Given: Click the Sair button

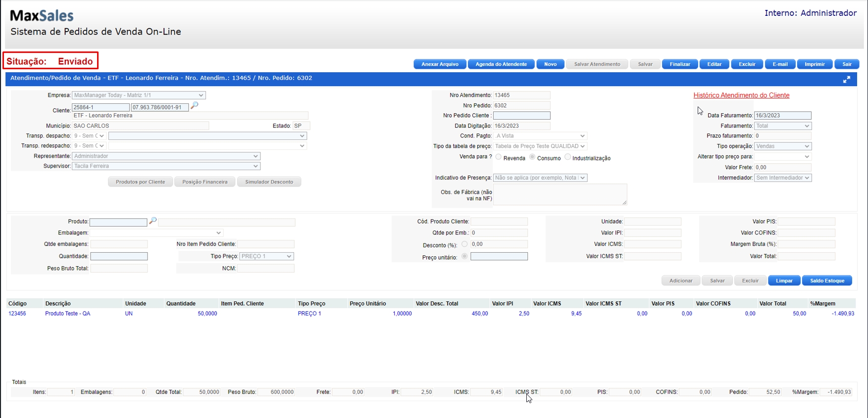Looking at the screenshot, I should pyautogui.click(x=847, y=64).
